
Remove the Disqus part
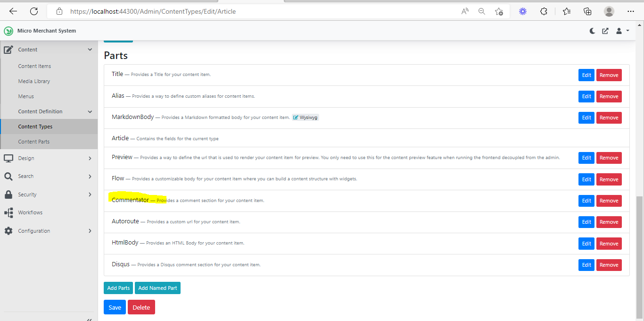pos(609,265)
